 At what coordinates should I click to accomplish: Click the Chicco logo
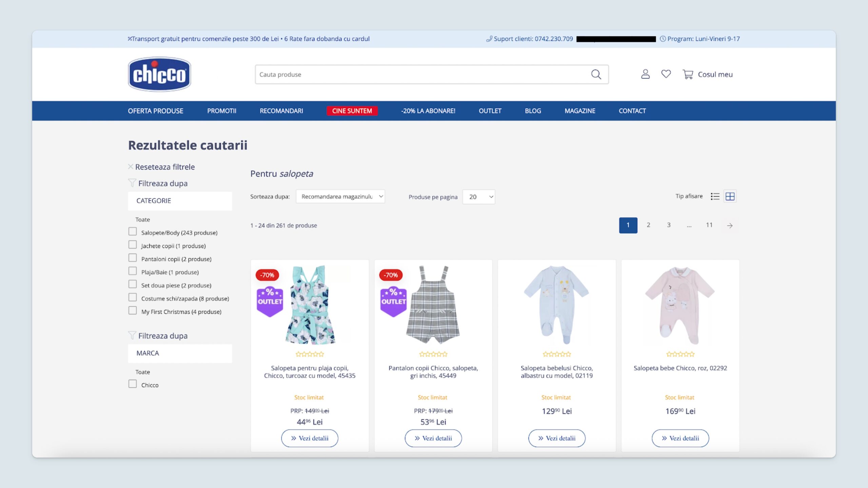[x=159, y=74]
